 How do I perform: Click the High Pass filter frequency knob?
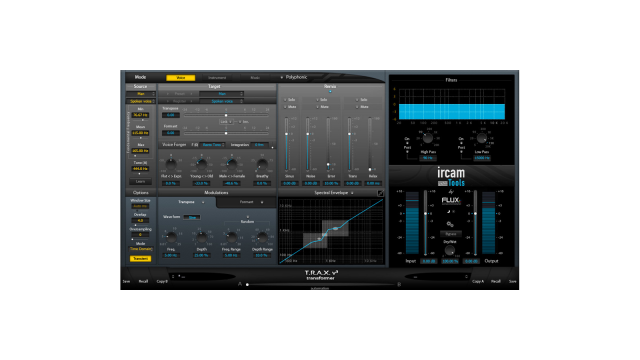point(427,138)
